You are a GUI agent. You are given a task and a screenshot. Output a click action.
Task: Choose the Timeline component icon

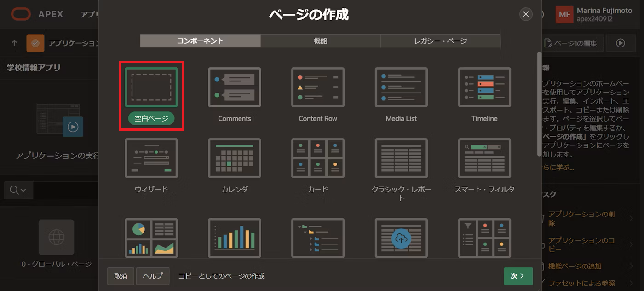[484, 87]
